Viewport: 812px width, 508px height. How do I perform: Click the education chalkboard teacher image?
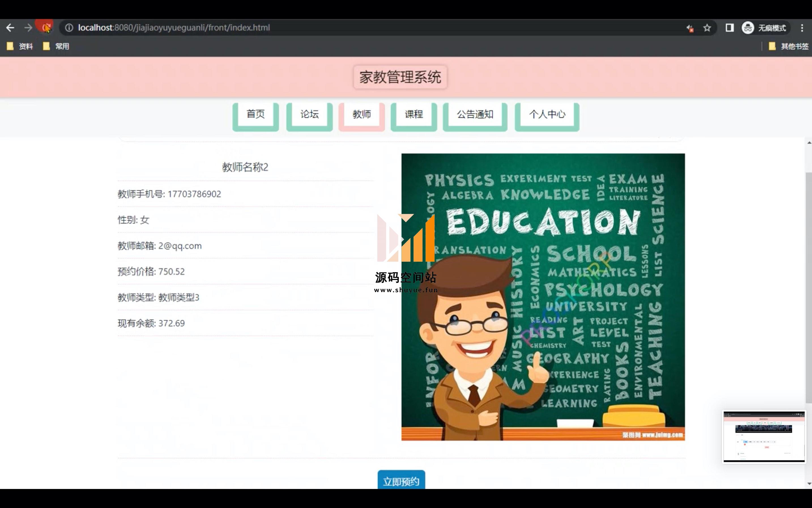coord(543,297)
